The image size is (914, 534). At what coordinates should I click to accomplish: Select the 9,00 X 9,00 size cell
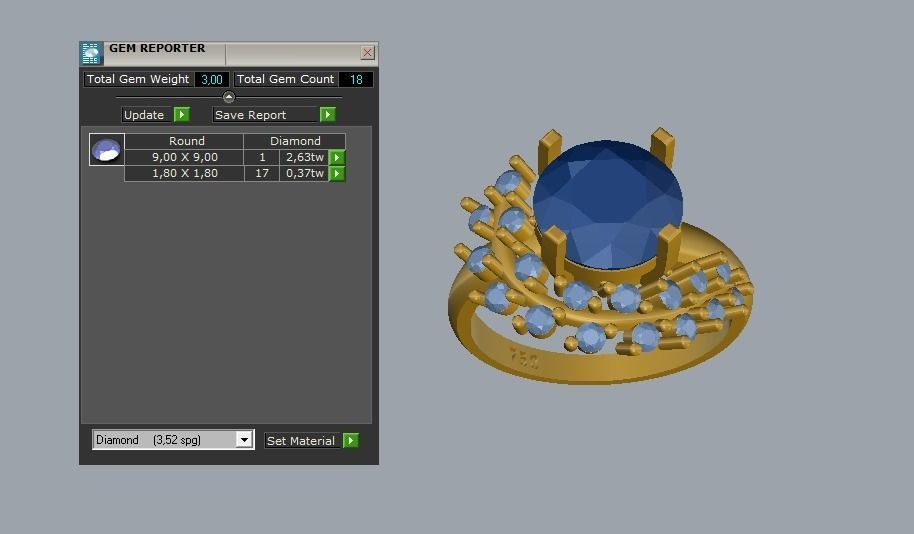coord(185,157)
